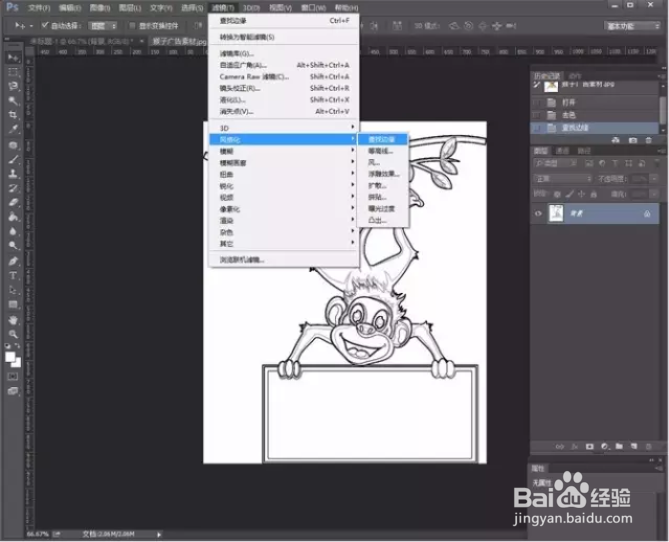Toggle 显示变换控件 checkbox
The width and height of the screenshot is (669, 542).
click(x=132, y=26)
